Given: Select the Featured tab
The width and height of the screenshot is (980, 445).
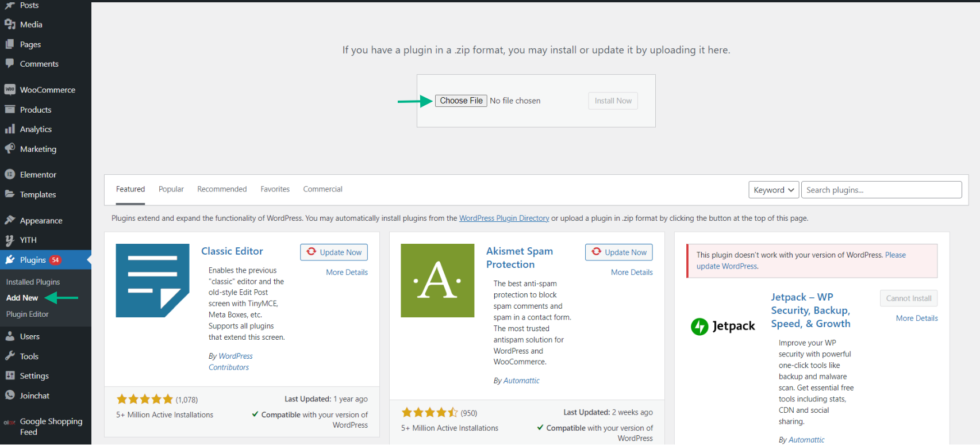Looking at the screenshot, I should (x=130, y=189).
